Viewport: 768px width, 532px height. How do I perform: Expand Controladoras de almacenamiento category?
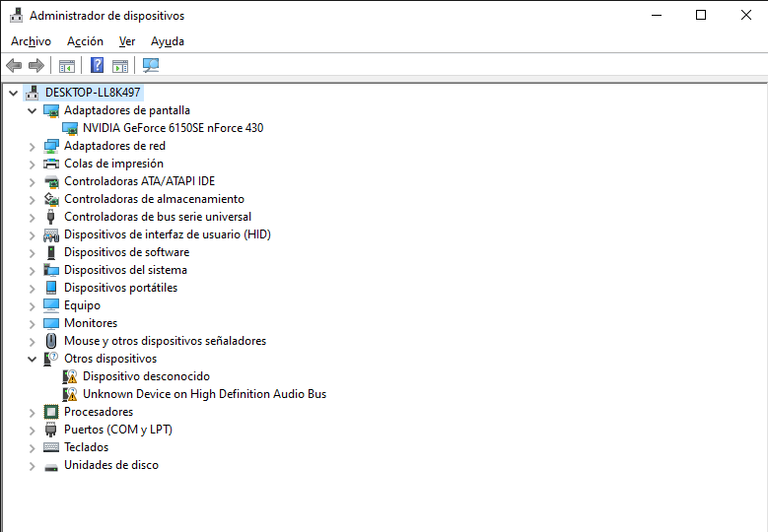pyautogui.click(x=32, y=200)
